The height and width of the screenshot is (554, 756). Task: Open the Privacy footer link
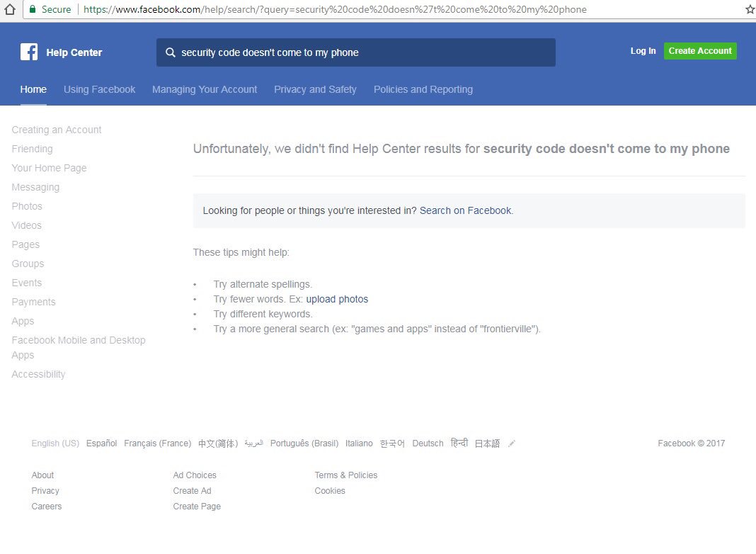pyautogui.click(x=45, y=490)
